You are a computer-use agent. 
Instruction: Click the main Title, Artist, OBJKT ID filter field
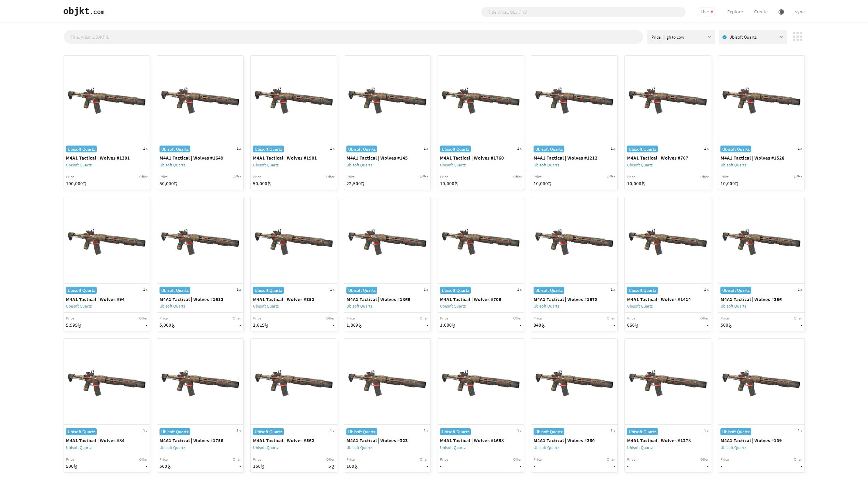(353, 37)
